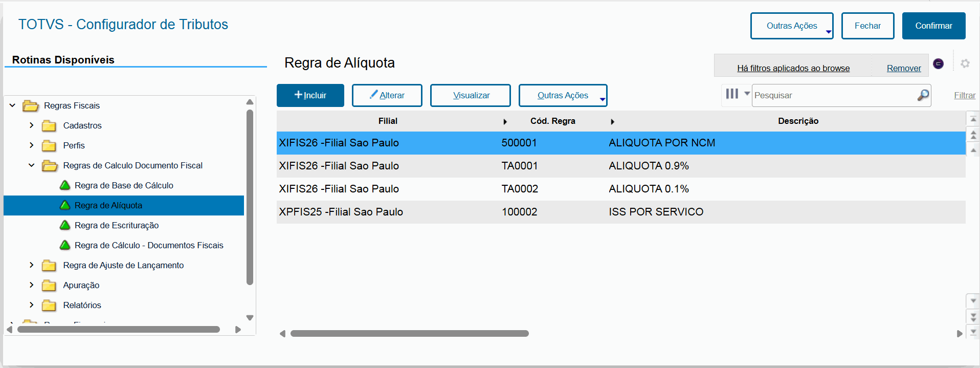Click the Cadastros folder icon
This screenshot has height=368, width=980.
[49, 126]
